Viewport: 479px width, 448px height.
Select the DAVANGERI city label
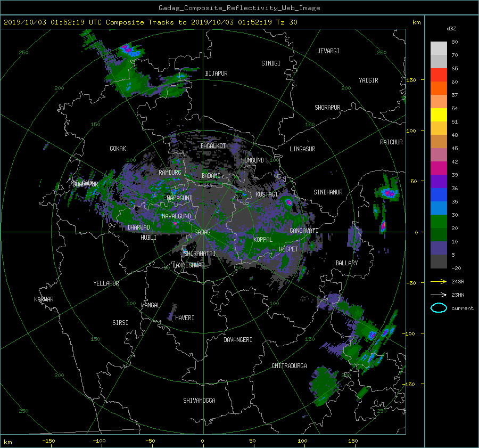point(238,340)
